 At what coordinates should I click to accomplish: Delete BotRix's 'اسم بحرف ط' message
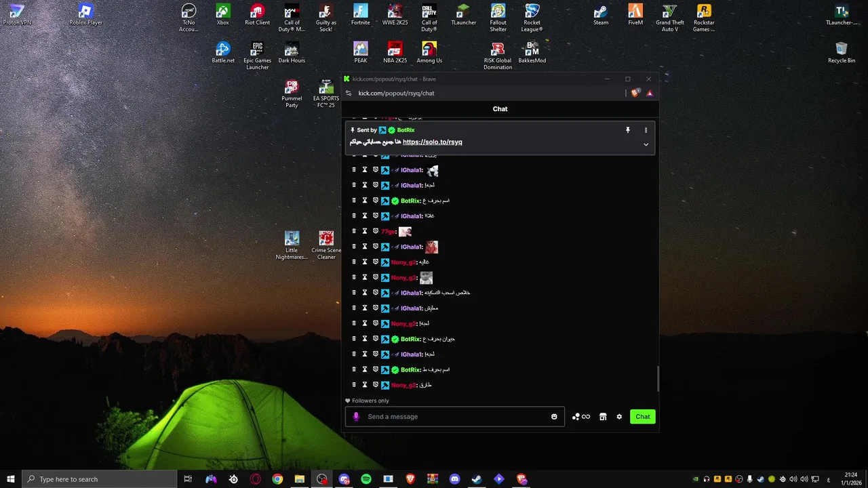354,369
